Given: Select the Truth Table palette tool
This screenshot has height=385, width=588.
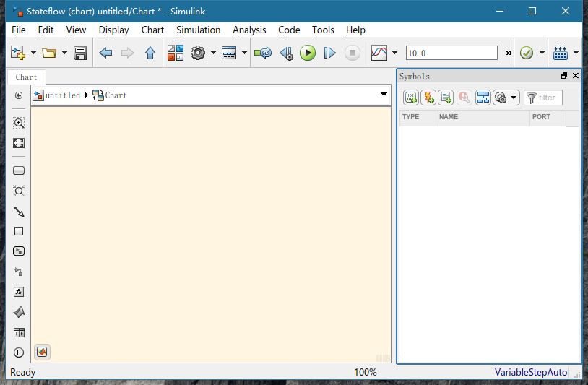Looking at the screenshot, I should tap(19, 332).
